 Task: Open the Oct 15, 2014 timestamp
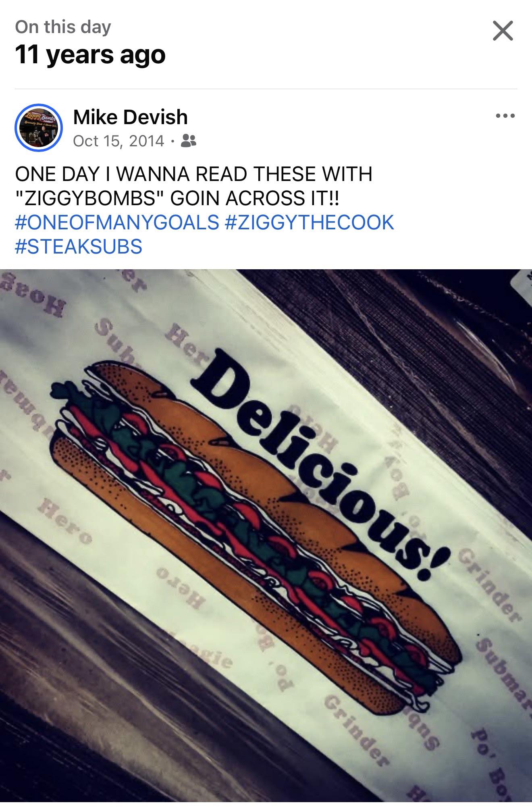(119, 141)
